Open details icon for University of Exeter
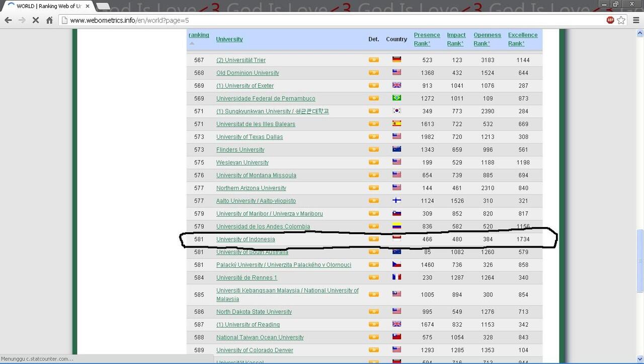644x364 pixels. [x=373, y=85]
